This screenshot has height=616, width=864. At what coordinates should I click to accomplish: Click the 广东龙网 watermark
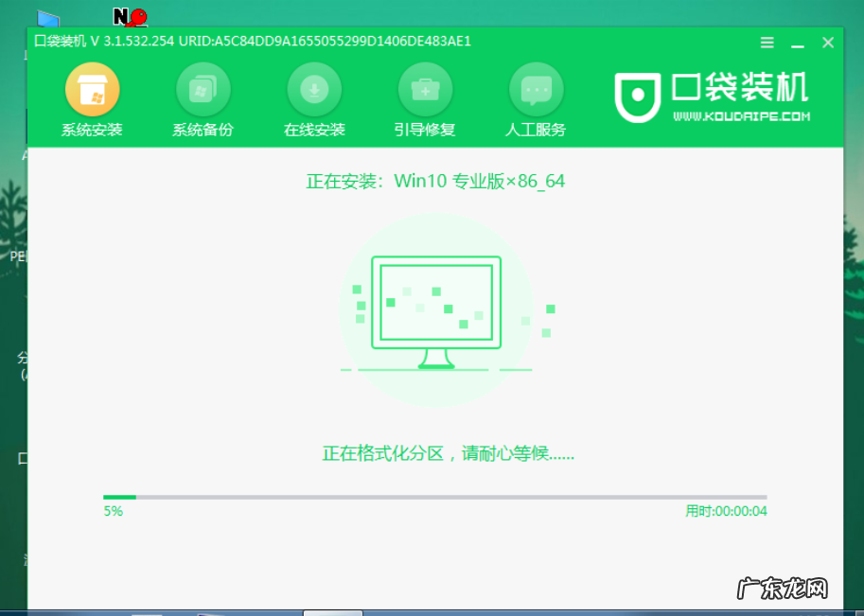784,587
